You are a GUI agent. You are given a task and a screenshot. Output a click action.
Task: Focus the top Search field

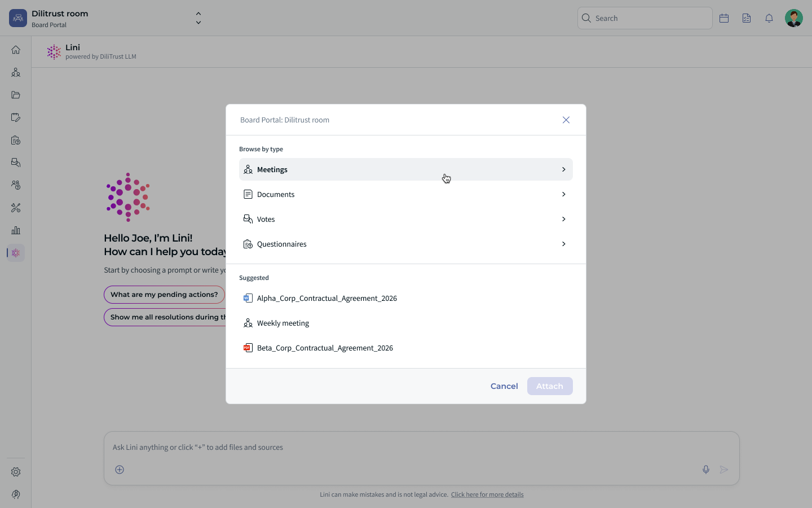(x=645, y=18)
